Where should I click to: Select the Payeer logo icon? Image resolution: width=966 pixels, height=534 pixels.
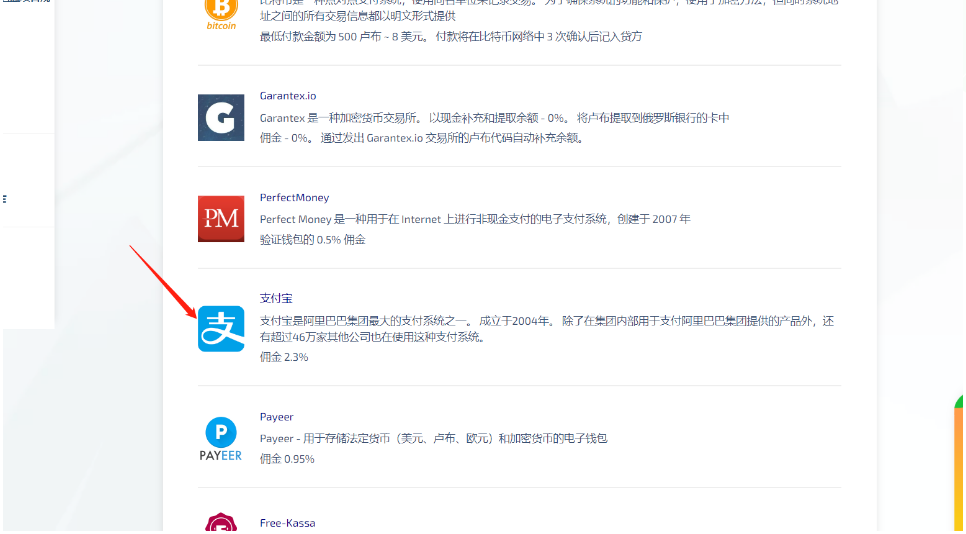click(221, 440)
